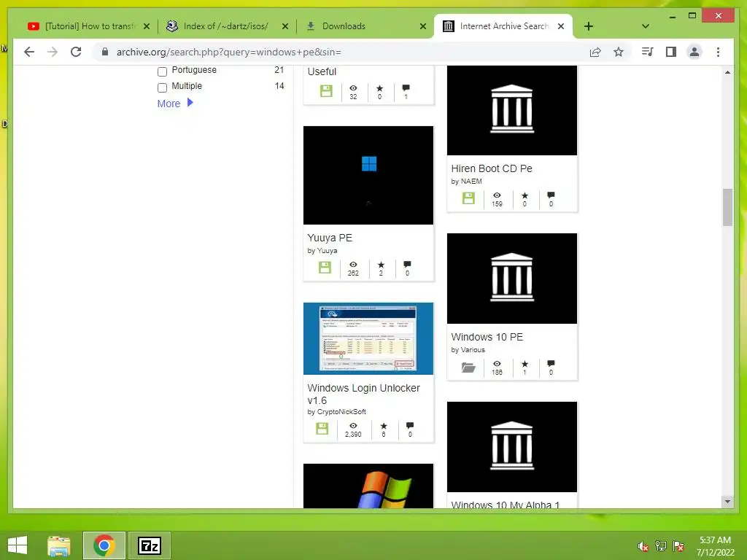This screenshot has height=560, width=747.
Task: Click the Windows 10 PE collection folder icon
Action: point(468,367)
